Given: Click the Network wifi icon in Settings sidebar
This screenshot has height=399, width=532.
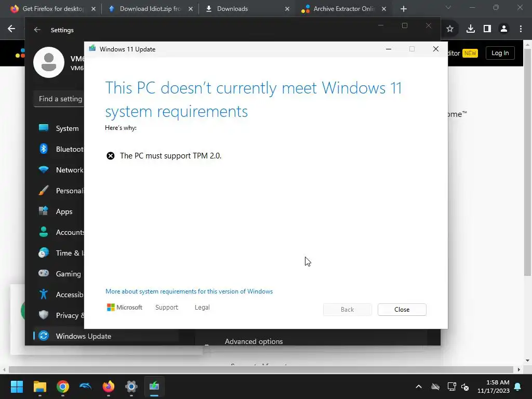Looking at the screenshot, I should [44, 170].
